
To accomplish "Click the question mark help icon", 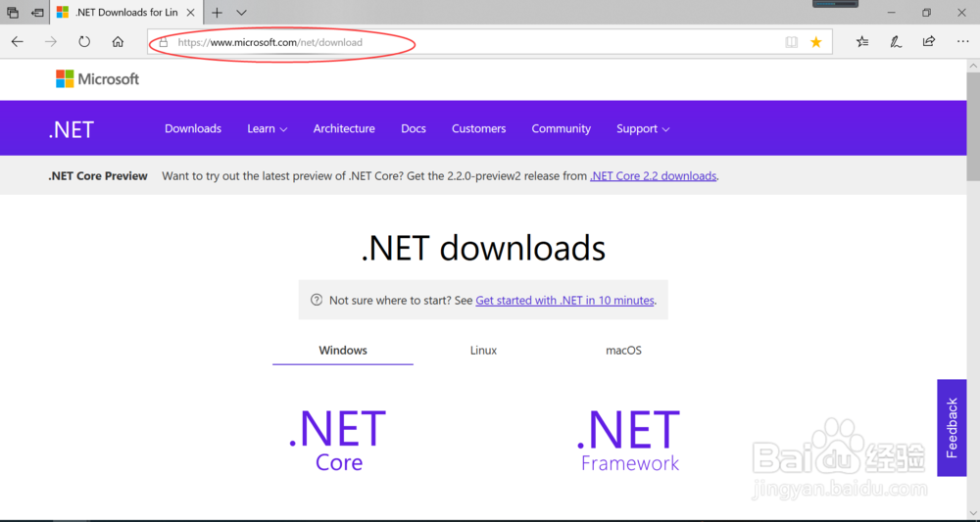I will pyautogui.click(x=317, y=300).
